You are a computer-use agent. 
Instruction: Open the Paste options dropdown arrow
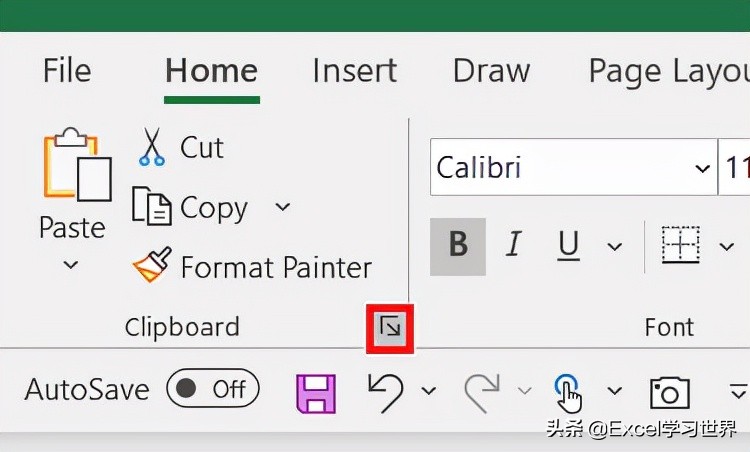pyautogui.click(x=71, y=265)
